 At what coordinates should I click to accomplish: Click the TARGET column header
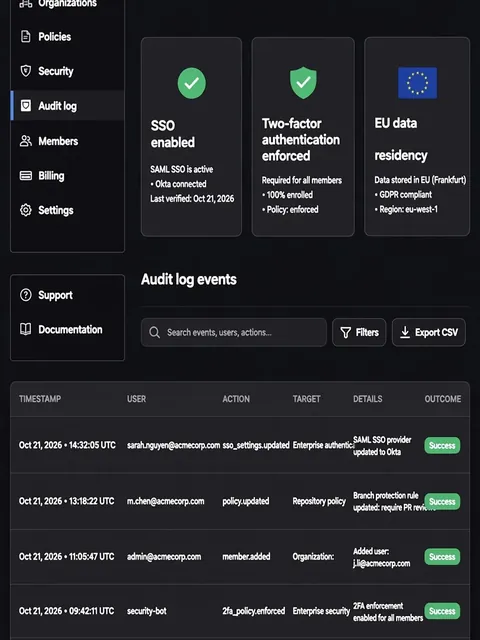click(x=307, y=399)
